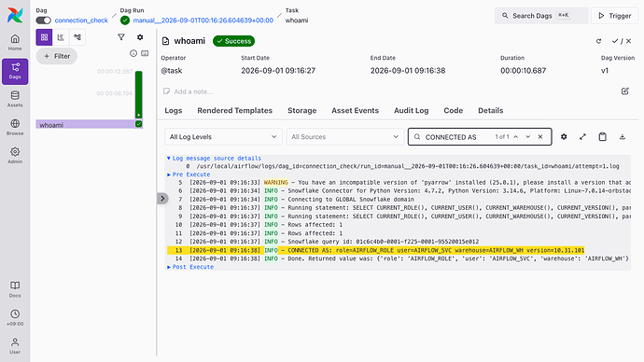Image resolution: width=644 pixels, height=362 pixels.
Task: Collapse Log message source details
Action: [214, 158]
